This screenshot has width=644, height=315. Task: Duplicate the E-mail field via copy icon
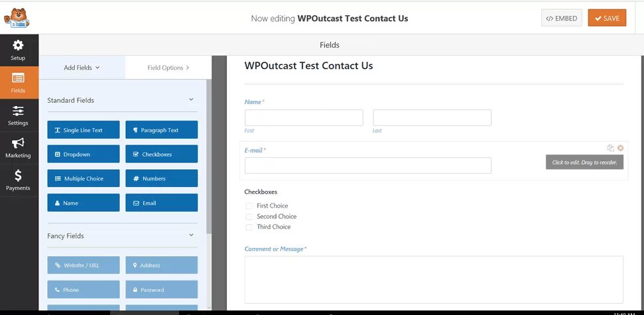611,148
